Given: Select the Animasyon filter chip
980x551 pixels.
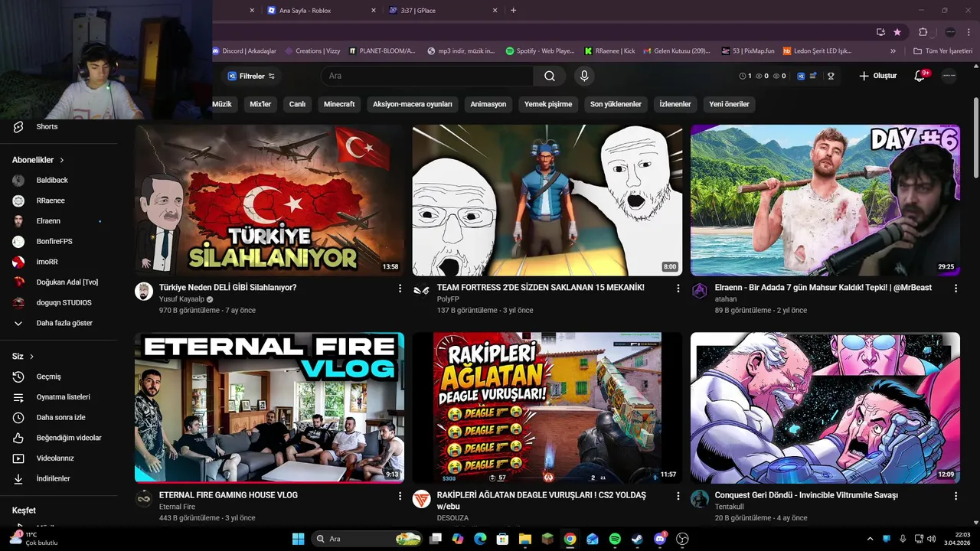Looking at the screenshot, I should tap(488, 104).
